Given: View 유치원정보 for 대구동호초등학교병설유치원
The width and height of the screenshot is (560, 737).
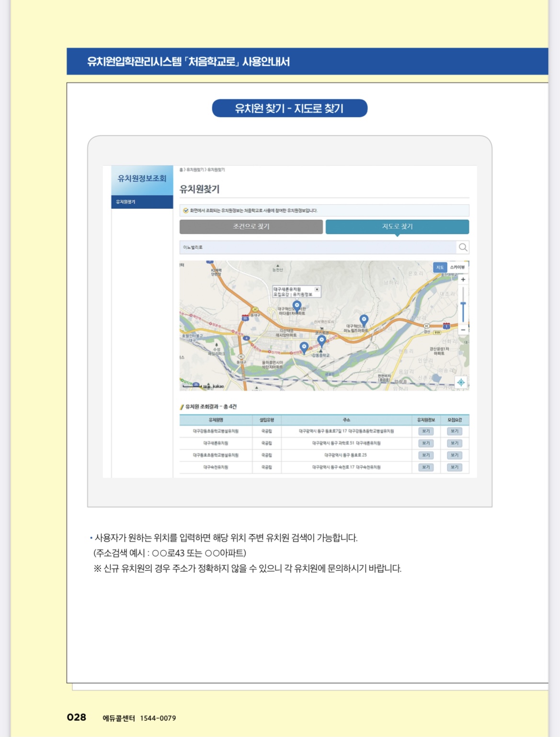Looking at the screenshot, I should pos(426,455).
